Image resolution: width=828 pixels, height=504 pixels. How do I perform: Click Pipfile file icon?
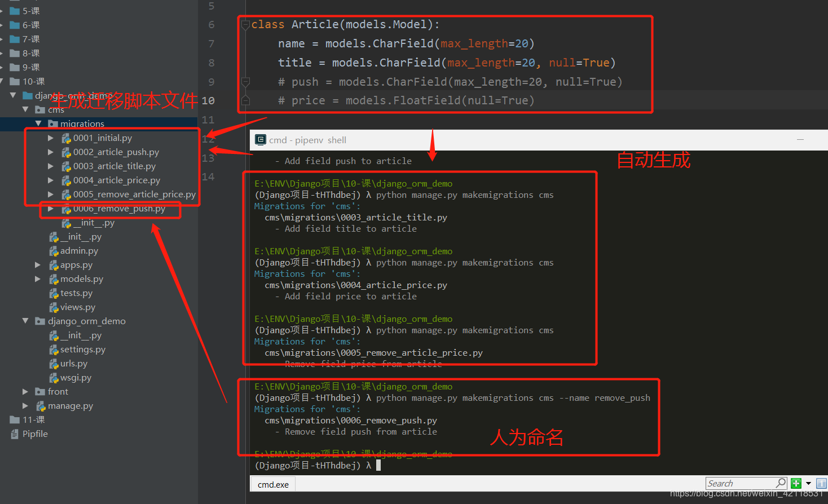click(x=15, y=434)
